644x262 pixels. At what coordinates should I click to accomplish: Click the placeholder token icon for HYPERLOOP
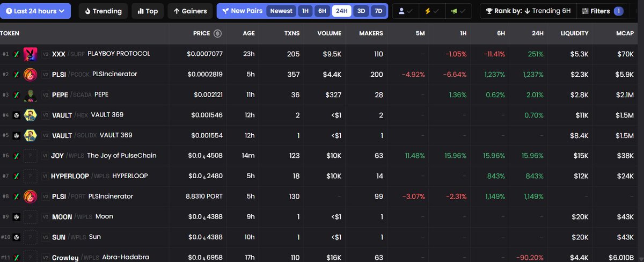click(x=30, y=176)
